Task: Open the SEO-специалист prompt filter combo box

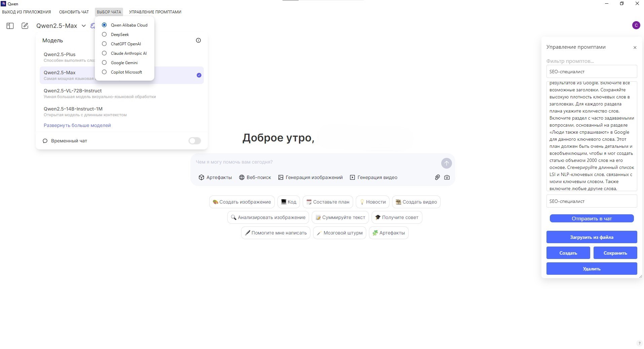Action: (592, 72)
